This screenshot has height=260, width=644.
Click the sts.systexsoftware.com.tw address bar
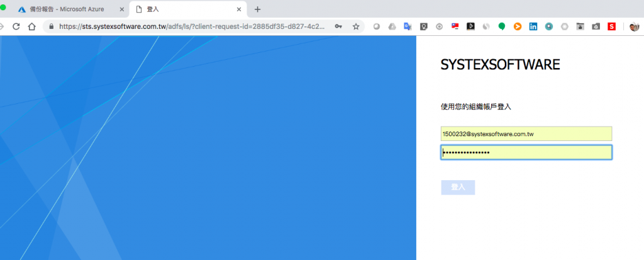(193, 26)
